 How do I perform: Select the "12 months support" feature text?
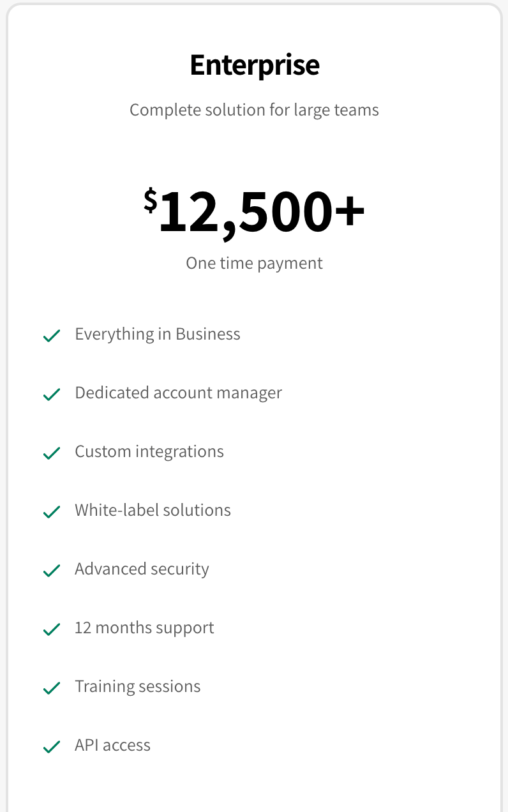[144, 628]
